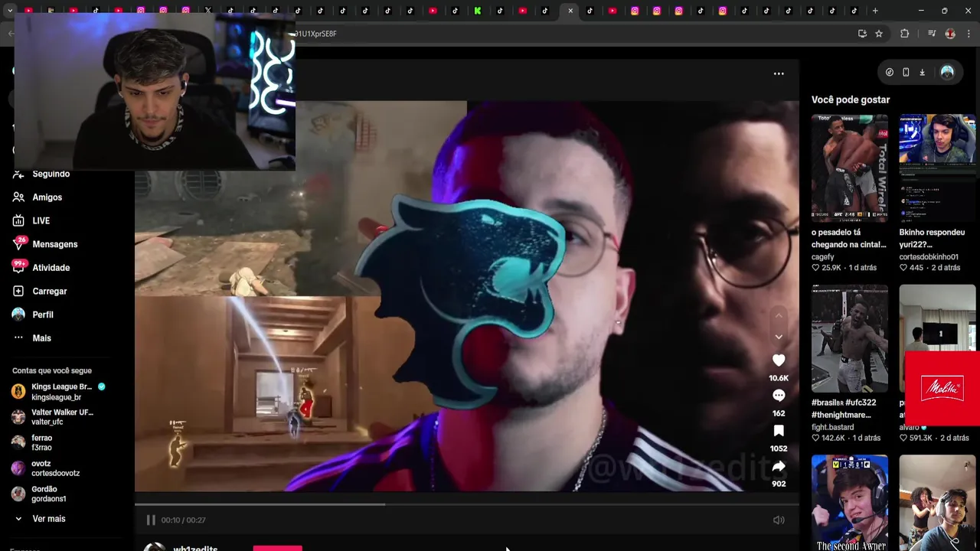Click the download desktop app icon
The height and width of the screenshot is (551, 980).
pyautogui.click(x=922, y=73)
